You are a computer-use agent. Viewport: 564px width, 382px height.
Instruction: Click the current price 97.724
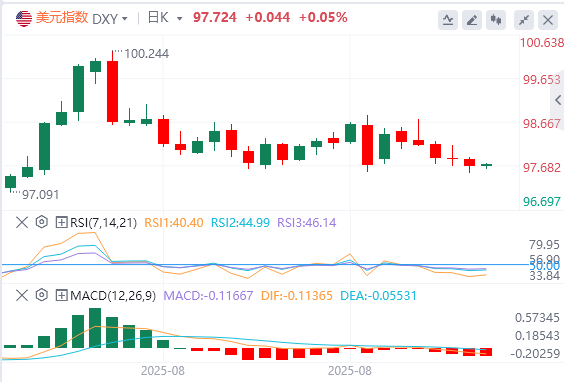pyautogui.click(x=215, y=18)
